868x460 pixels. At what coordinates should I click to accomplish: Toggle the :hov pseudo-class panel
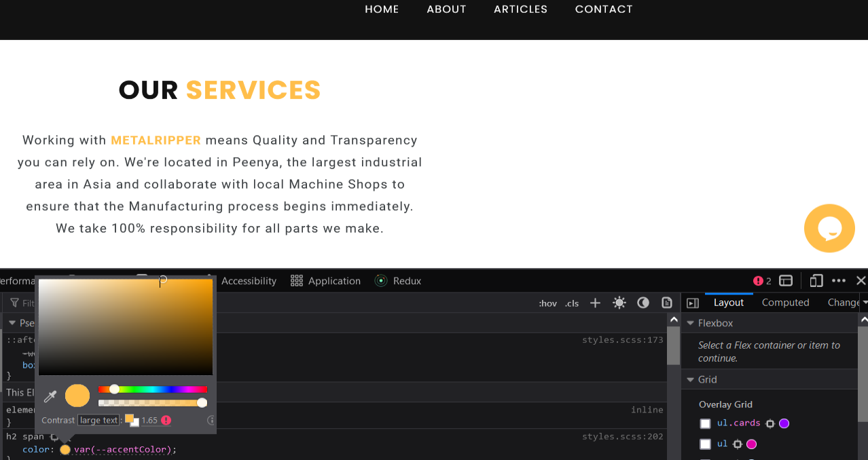point(547,303)
